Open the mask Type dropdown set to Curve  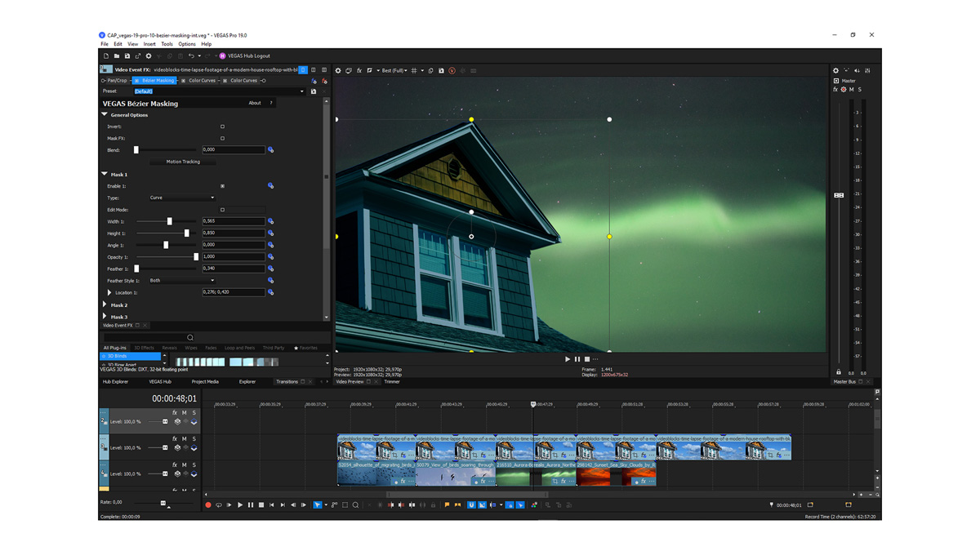(x=182, y=198)
